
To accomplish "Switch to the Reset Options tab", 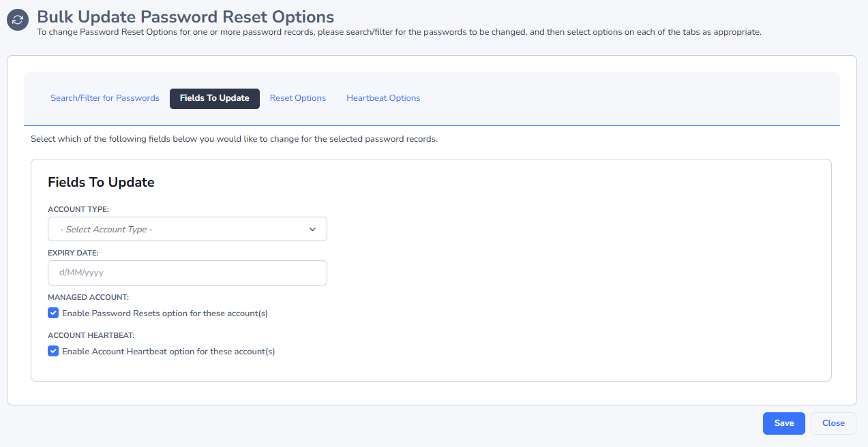I will pyautogui.click(x=297, y=98).
